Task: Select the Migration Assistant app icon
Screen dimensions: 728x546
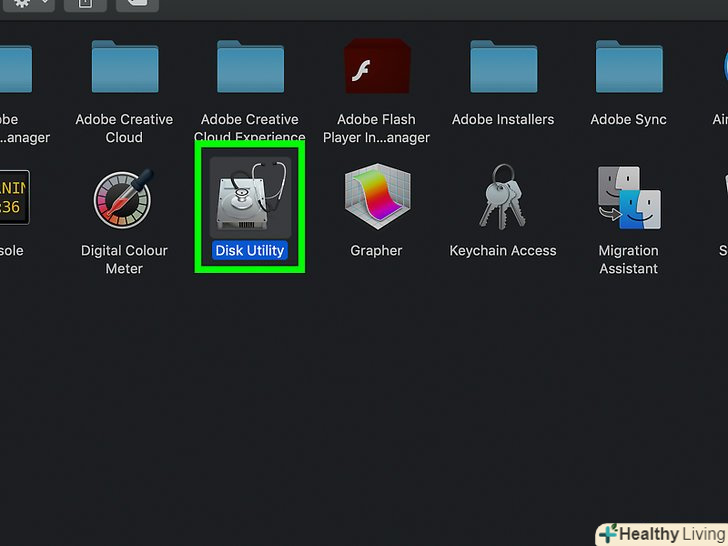Action: tap(629, 198)
